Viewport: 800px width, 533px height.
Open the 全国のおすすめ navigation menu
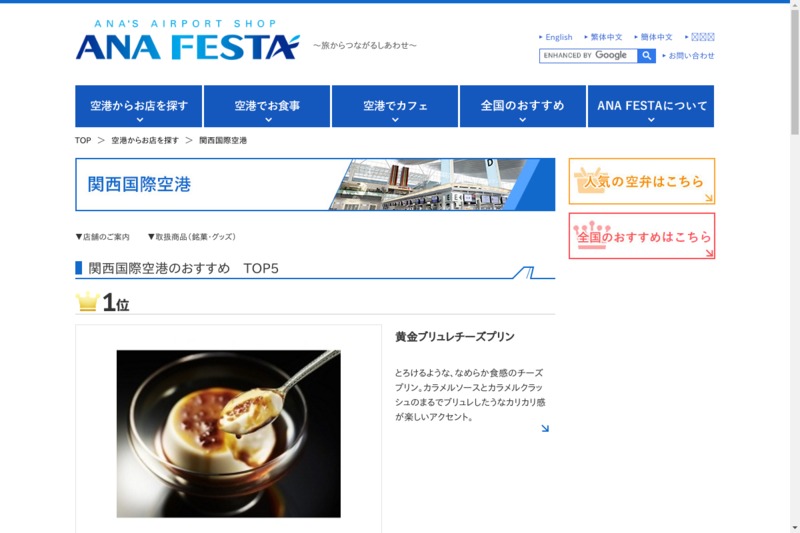(x=523, y=106)
